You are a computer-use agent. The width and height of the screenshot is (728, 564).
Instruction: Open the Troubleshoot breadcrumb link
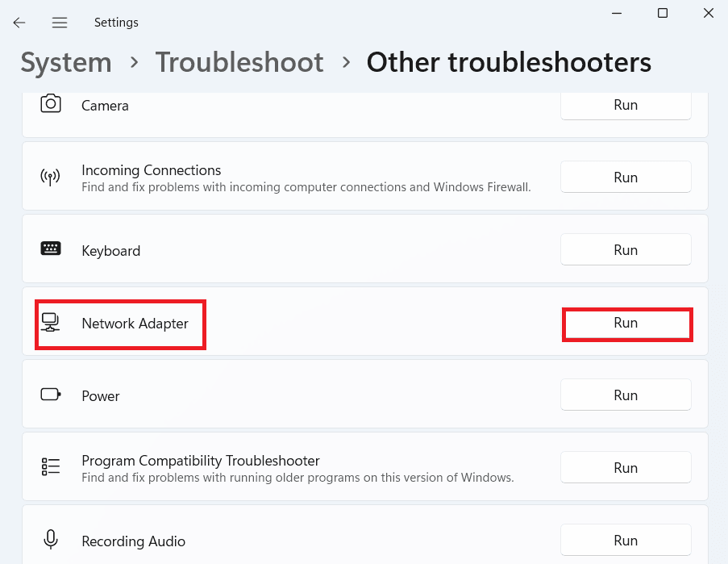pos(239,62)
